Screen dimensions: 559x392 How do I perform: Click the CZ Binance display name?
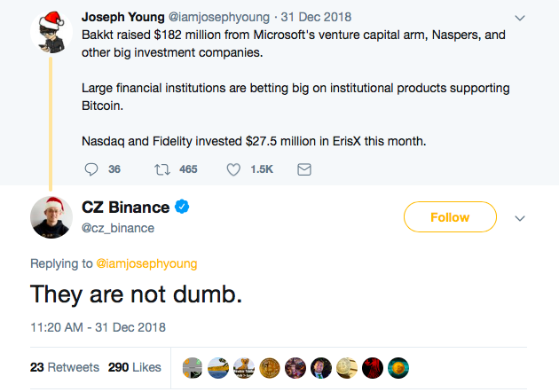point(124,208)
